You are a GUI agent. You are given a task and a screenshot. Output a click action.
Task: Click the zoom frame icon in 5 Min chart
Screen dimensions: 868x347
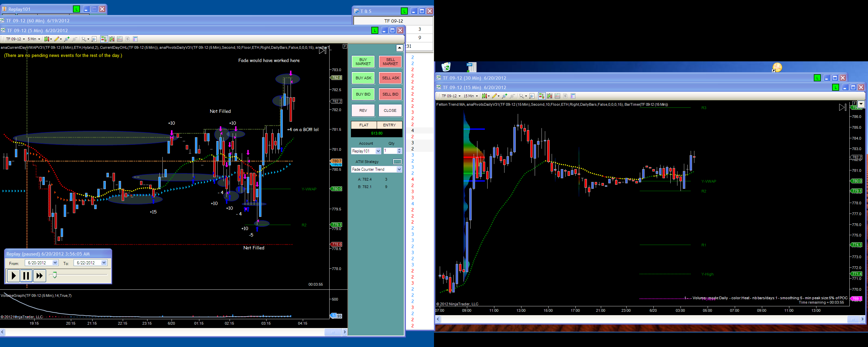[x=94, y=39]
